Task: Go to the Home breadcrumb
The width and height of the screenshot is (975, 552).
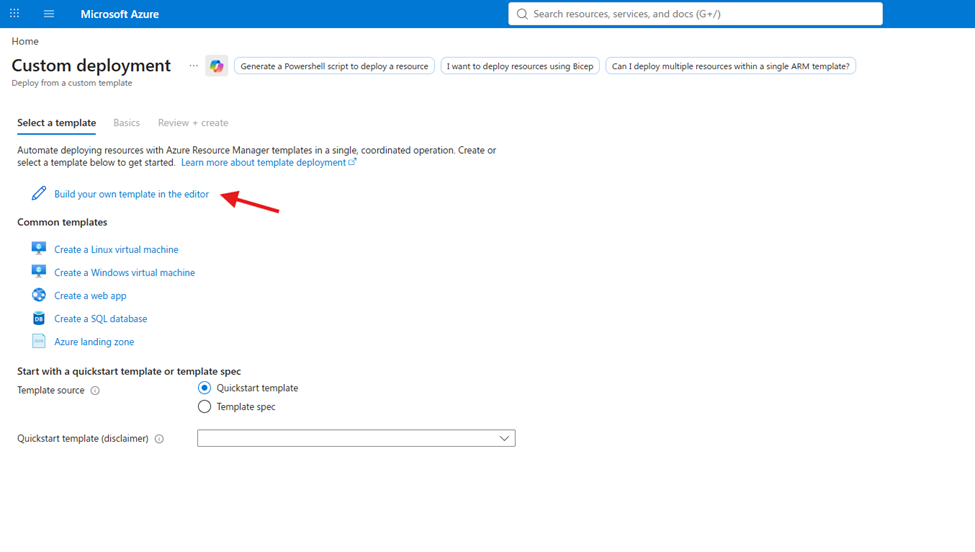Action: click(x=25, y=41)
